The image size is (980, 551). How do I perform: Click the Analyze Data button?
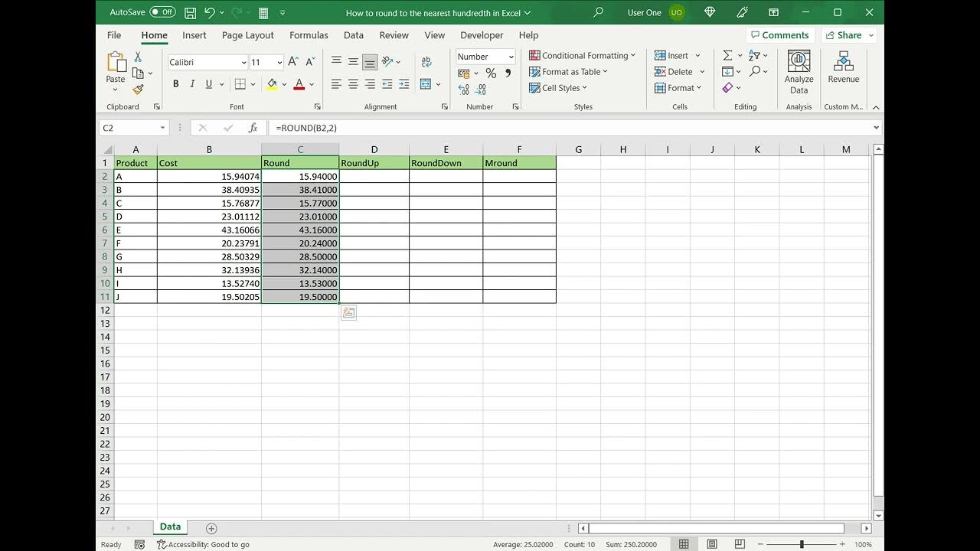click(x=799, y=72)
